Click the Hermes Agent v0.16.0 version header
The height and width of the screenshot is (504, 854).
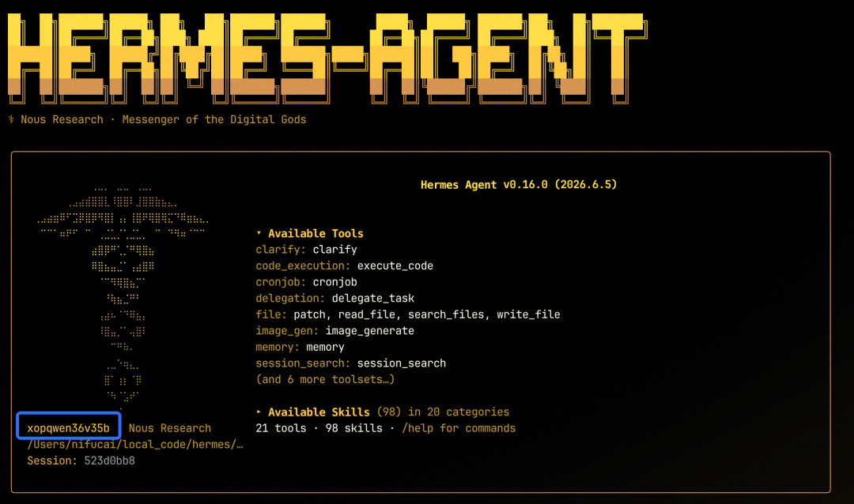click(x=519, y=185)
